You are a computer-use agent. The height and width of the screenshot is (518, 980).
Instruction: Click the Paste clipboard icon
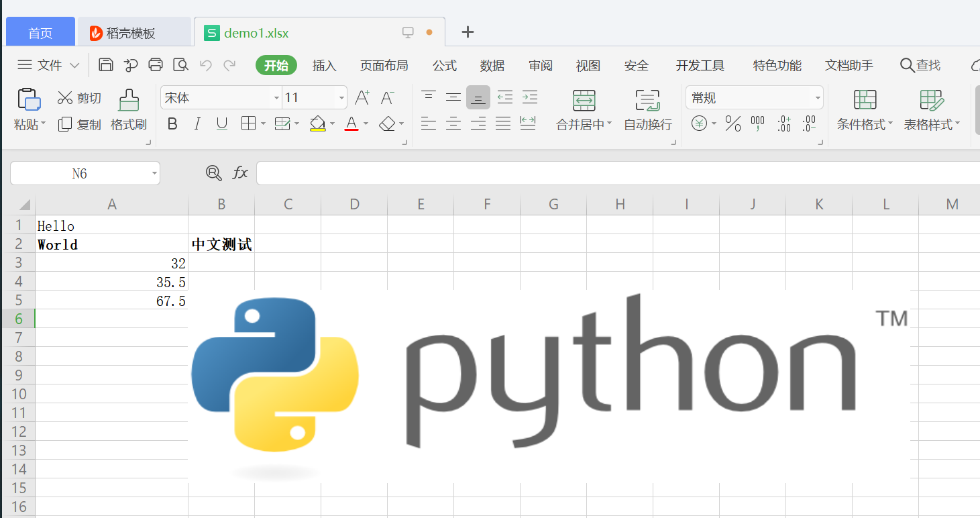point(29,99)
